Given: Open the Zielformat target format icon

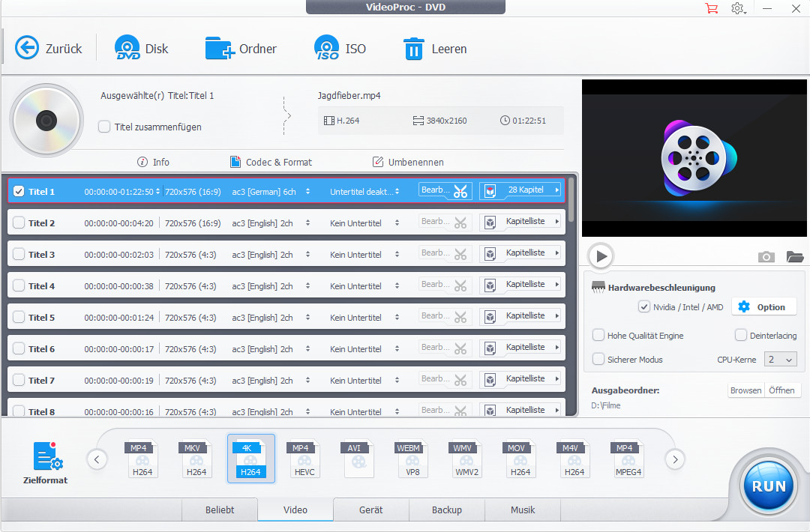Looking at the screenshot, I should [47, 456].
